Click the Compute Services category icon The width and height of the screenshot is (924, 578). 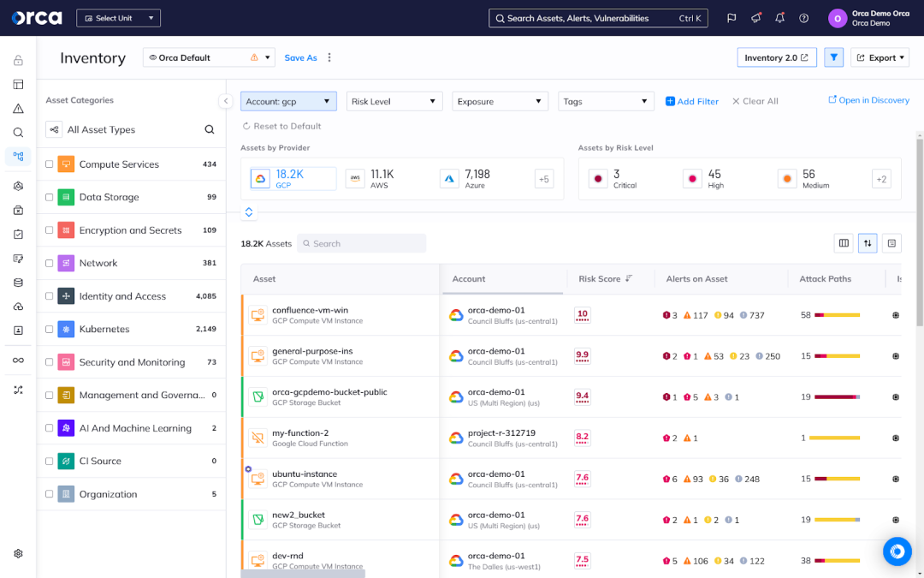66,164
